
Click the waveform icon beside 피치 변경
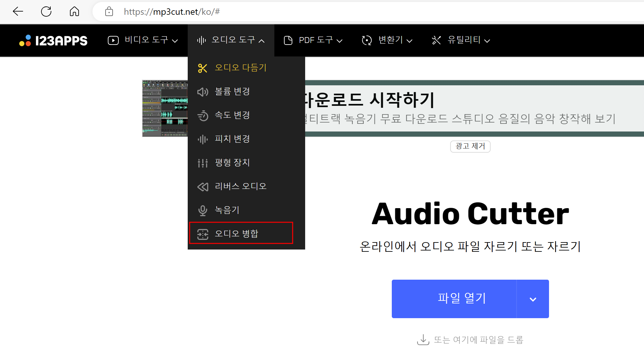point(202,139)
